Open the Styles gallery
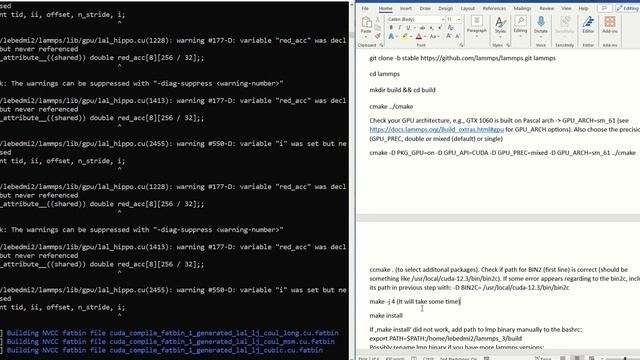 point(500,26)
